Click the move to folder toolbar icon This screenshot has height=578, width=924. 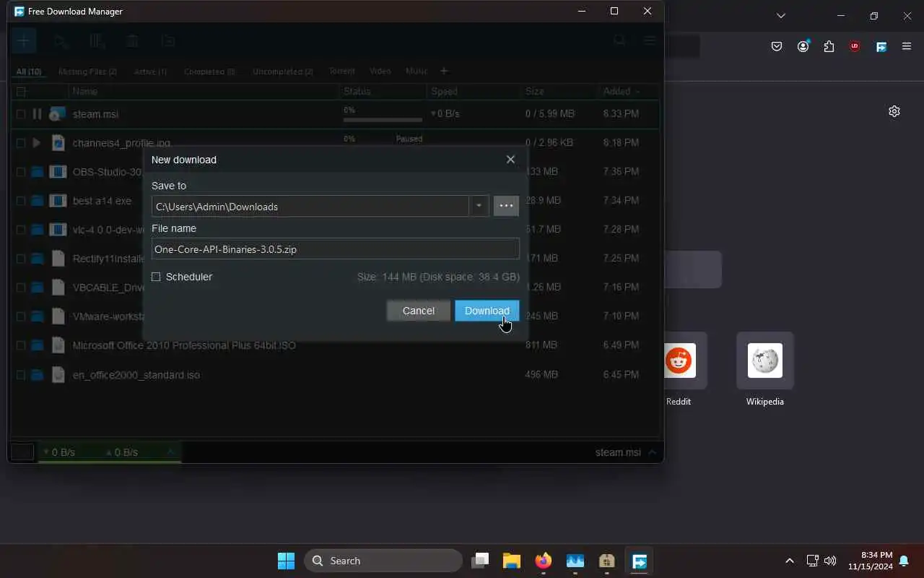tap(168, 41)
